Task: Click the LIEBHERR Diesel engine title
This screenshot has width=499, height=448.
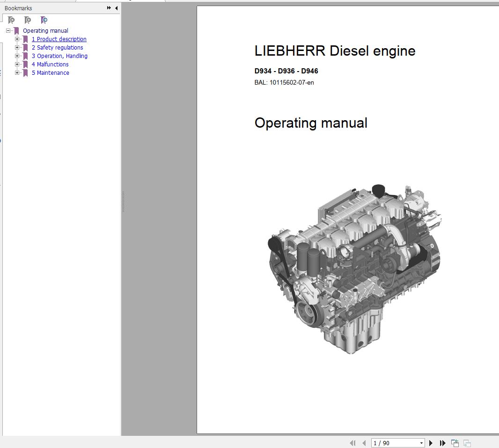Action: pyautogui.click(x=335, y=51)
